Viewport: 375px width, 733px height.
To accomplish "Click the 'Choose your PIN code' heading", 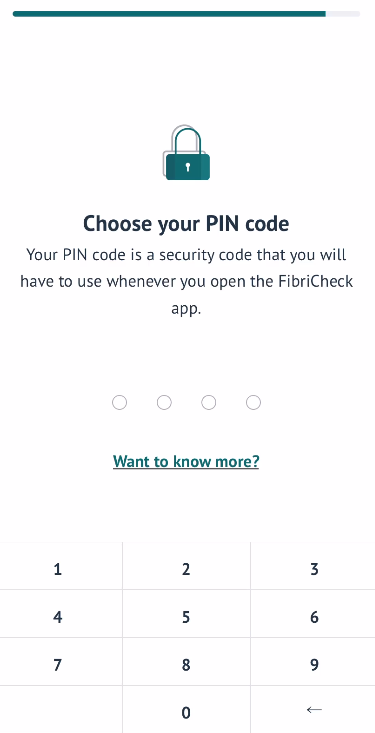I will (186, 224).
